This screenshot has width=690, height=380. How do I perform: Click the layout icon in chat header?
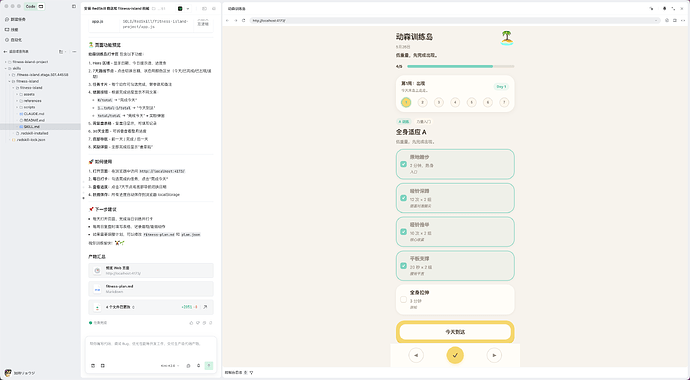(204, 8)
